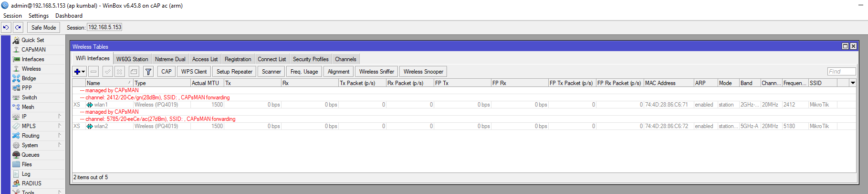Image resolution: width=868 pixels, height=194 pixels.
Task: Sort by MAC Address column header
Action: 669,83
